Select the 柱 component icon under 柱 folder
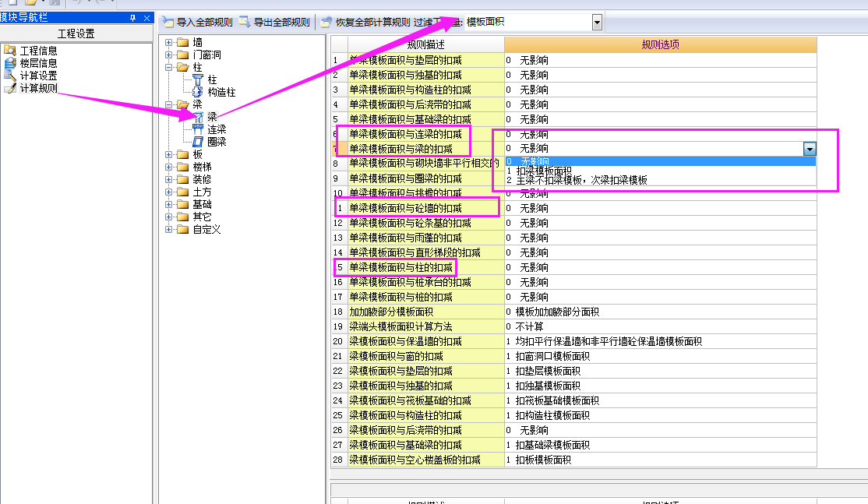The height and width of the screenshot is (504, 868). tap(198, 79)
